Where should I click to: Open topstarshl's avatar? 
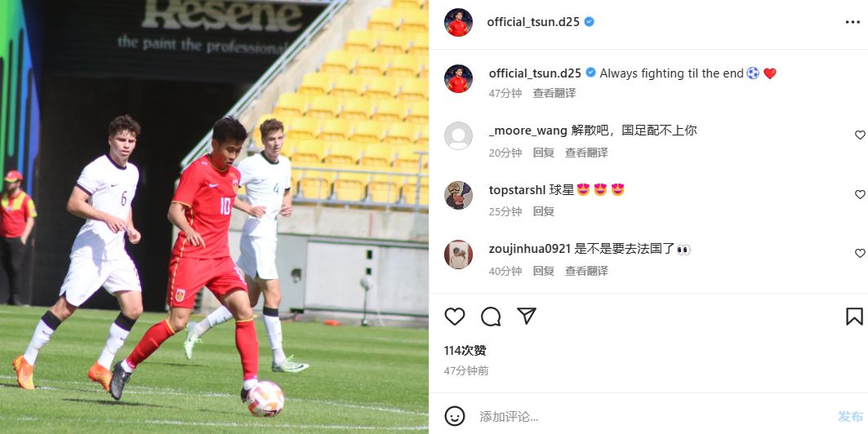tap(458, 195)
